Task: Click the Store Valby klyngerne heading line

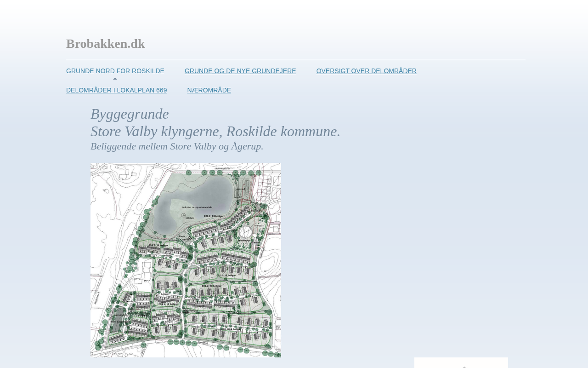Action: coord(215,132)
